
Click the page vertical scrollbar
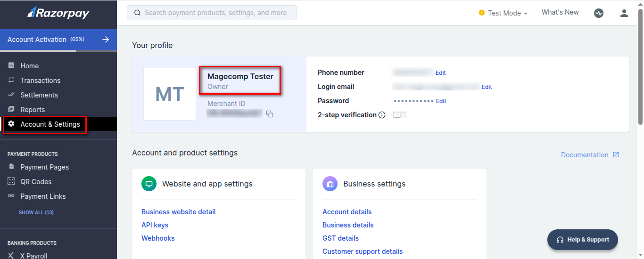(x=640, y=71)
